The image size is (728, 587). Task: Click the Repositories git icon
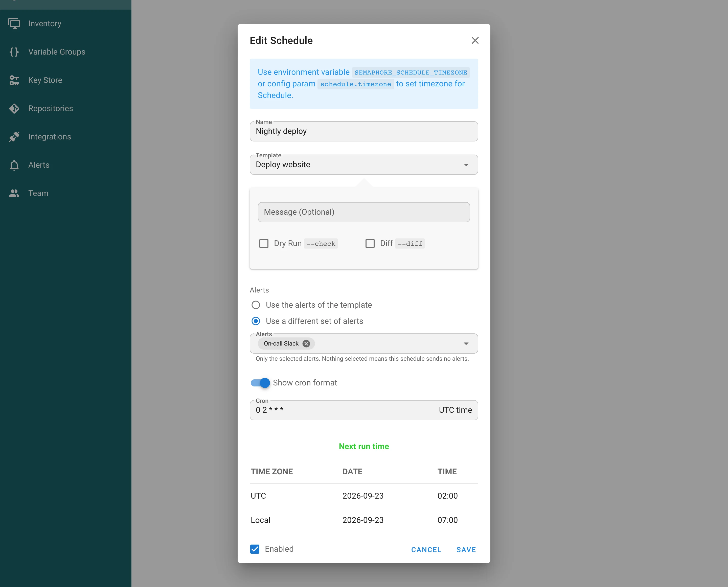click(x=14, y=109)
